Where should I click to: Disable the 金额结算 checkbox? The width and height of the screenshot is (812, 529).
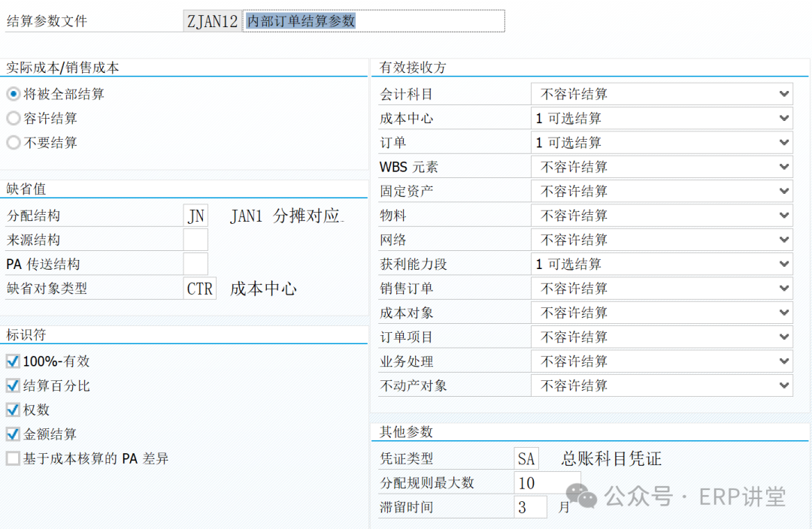point(13,434)
